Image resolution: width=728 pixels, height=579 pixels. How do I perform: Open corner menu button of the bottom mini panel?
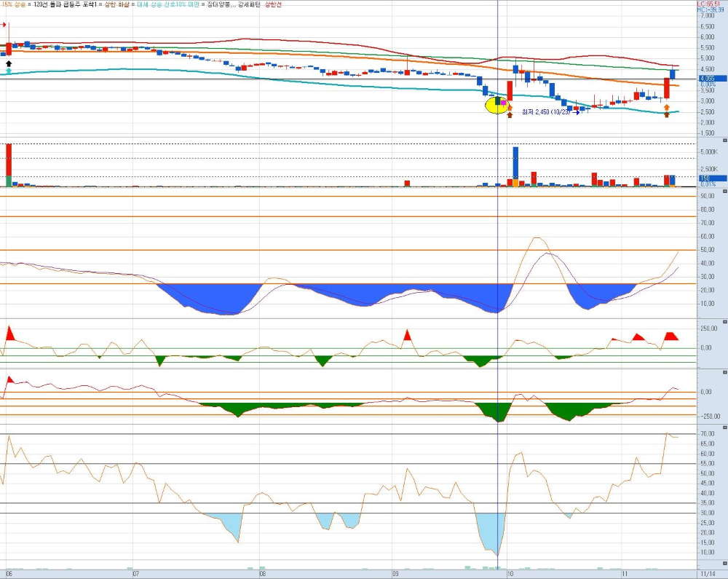725,563
